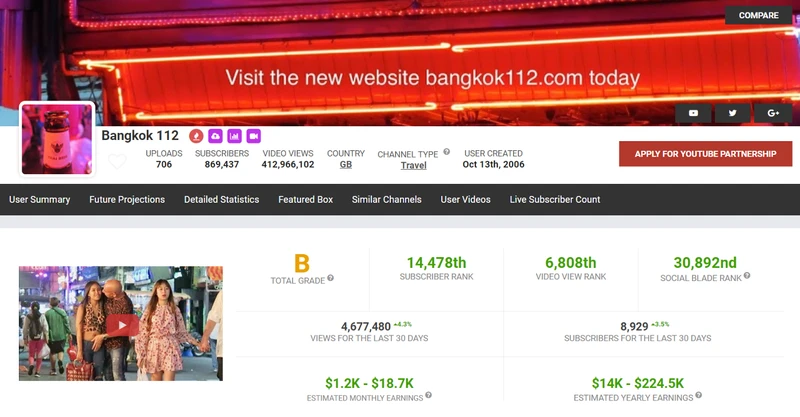Click the $14K - $224.5K yearly earnings
800x417 pixels.
(638, 383)
